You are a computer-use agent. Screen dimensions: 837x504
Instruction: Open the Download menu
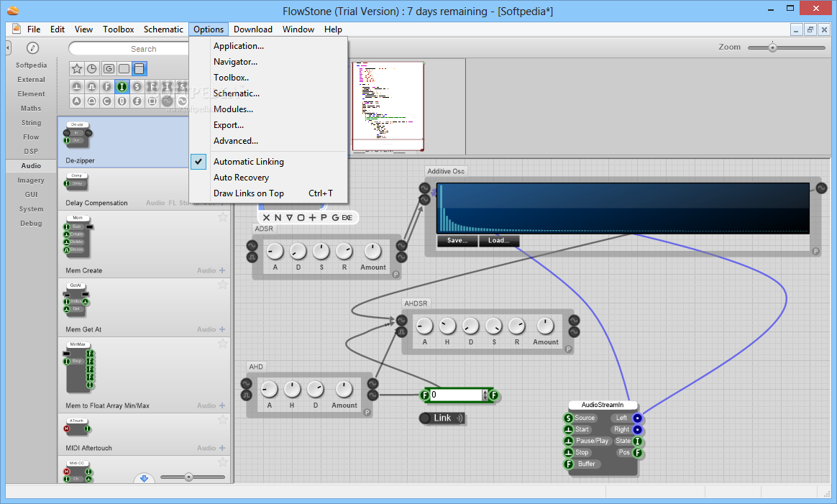tap(253, 29)
